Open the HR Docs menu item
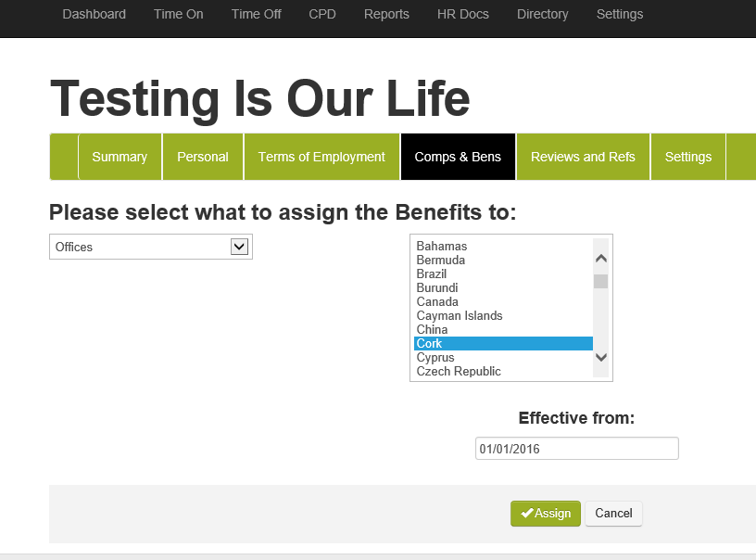The width and height of the screenshot is (756, 560). [463, 14]
